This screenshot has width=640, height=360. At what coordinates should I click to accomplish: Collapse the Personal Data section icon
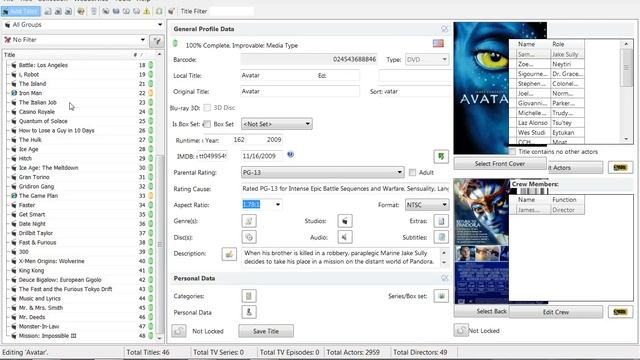point(444,278)
